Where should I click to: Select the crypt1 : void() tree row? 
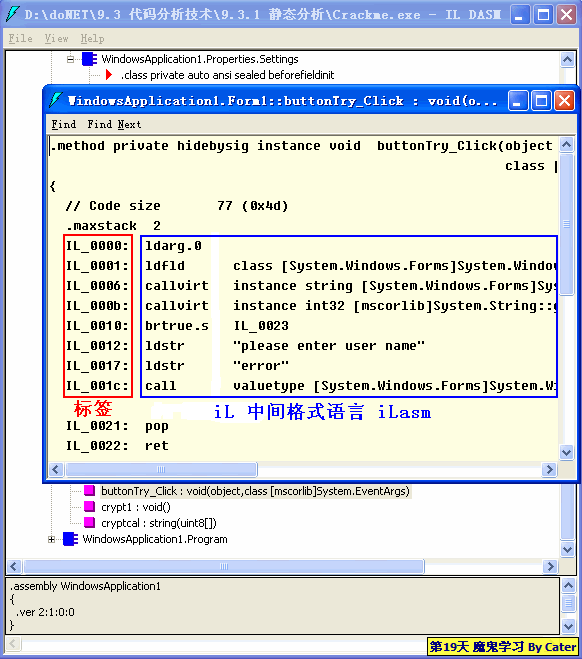click(x=136, y=507)
